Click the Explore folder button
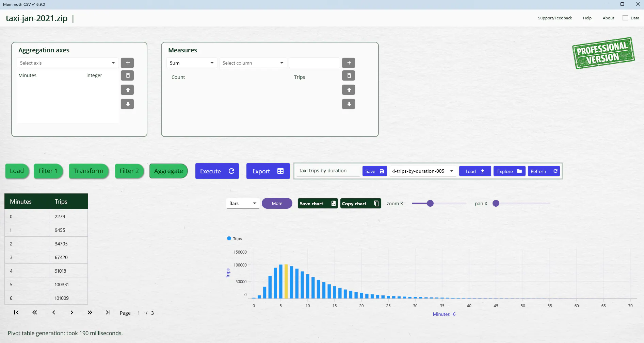Viewport: 644px width, 343px height. pos(509,171)
